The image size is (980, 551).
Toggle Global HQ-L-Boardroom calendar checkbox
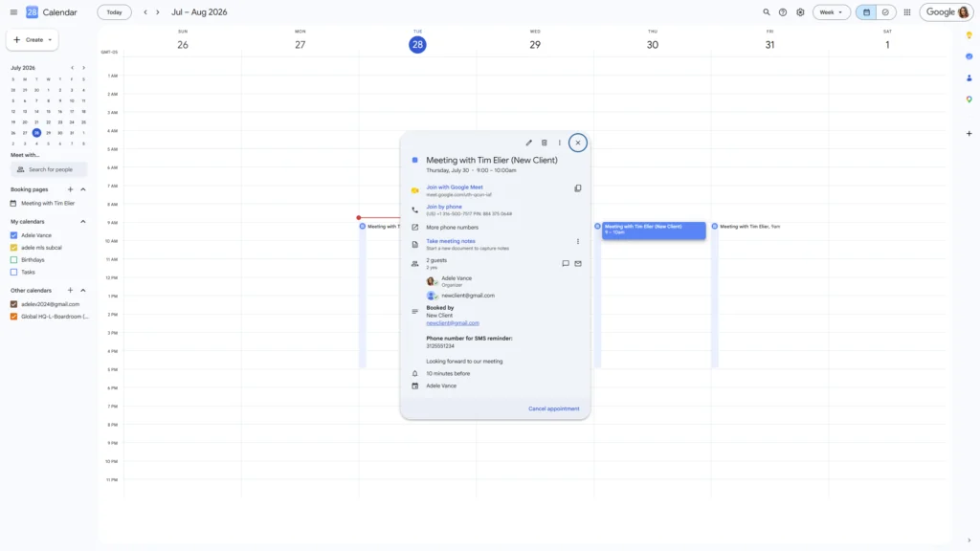(x=13, y=317)
